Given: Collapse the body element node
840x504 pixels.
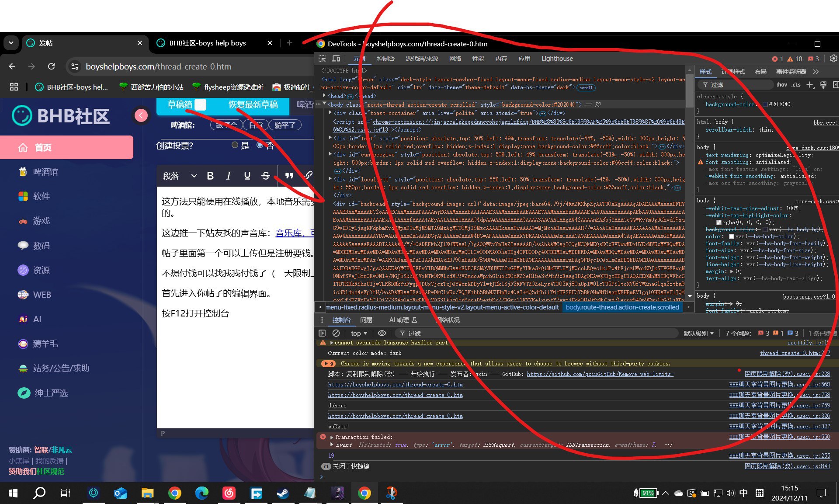Looking at the screenshot, I should click(324, 104).
